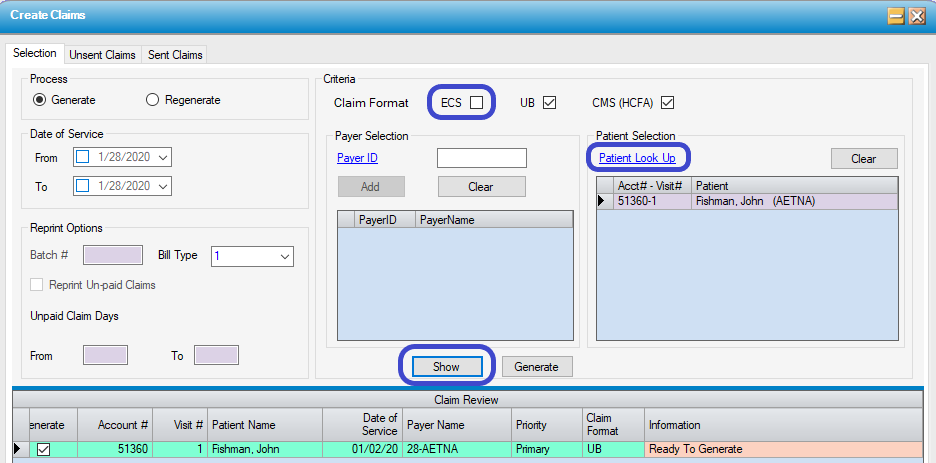Viewport: 936px width, 463px height.
Task: Enable the ECS claim format checkbox
Action: 477,102
